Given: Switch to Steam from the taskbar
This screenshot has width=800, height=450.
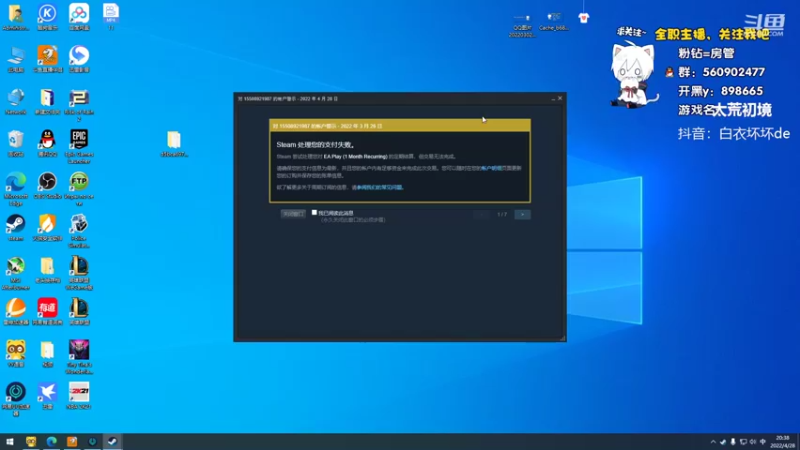Looking at the screenshot, I should [112, 441].
